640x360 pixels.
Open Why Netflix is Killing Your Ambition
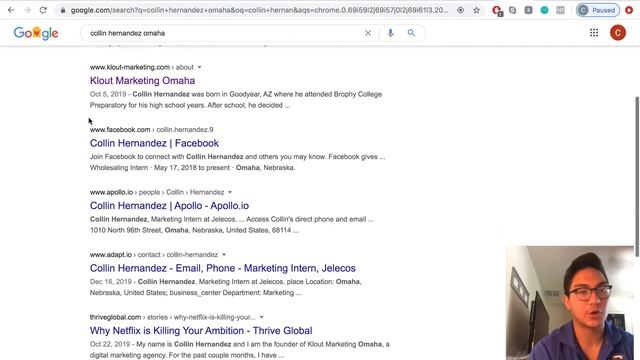pyautogui.click(x=201, y=330)
